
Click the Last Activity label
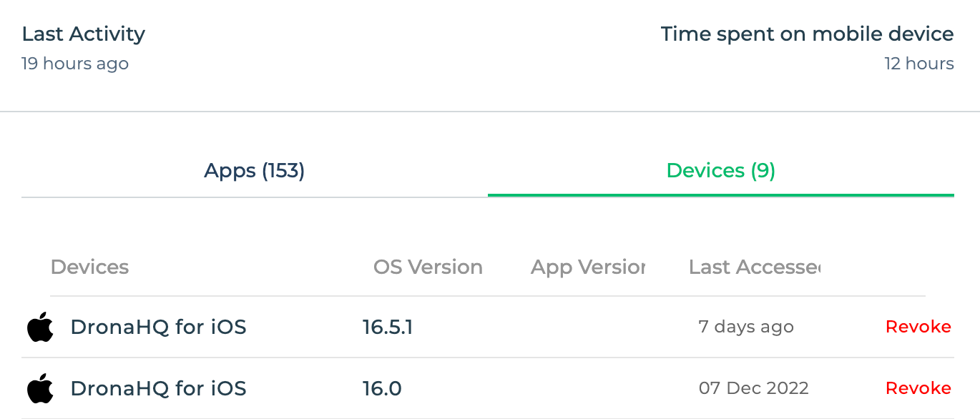pos(84,34)
